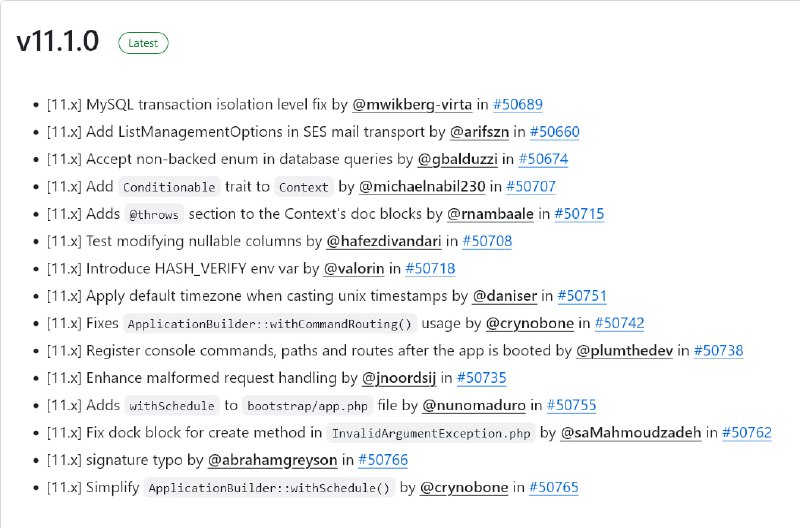
Task: Open pull request #50707 link
Action: [x=531, y=187]
